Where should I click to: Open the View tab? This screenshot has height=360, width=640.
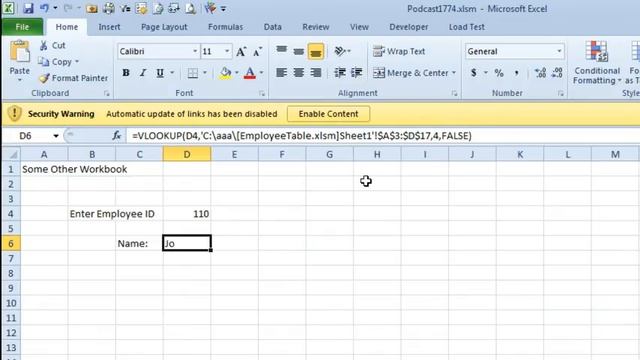(x=359, y=27)
